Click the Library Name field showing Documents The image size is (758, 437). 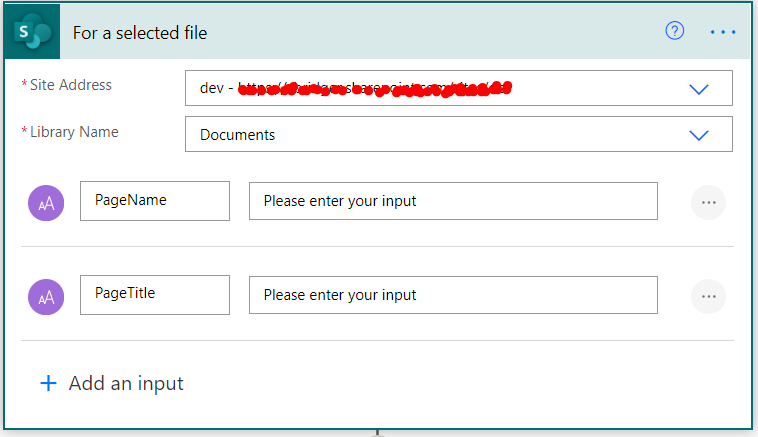459,134
